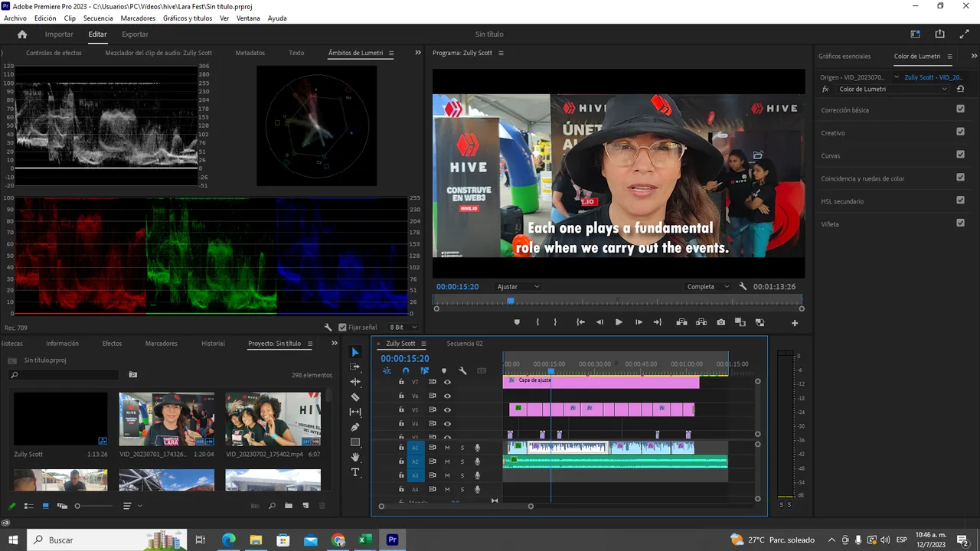The image size is (980, 551).
Task: Open the Ajustar zoom dropdown
Action: coord(518,286)
